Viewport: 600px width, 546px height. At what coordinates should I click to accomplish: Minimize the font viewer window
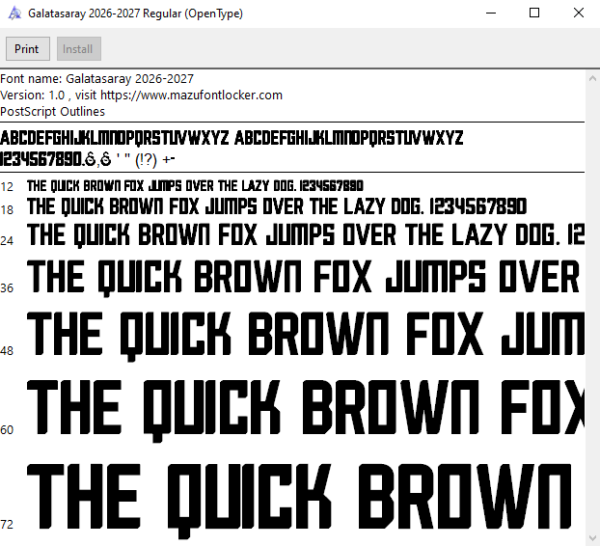(491, 13)
